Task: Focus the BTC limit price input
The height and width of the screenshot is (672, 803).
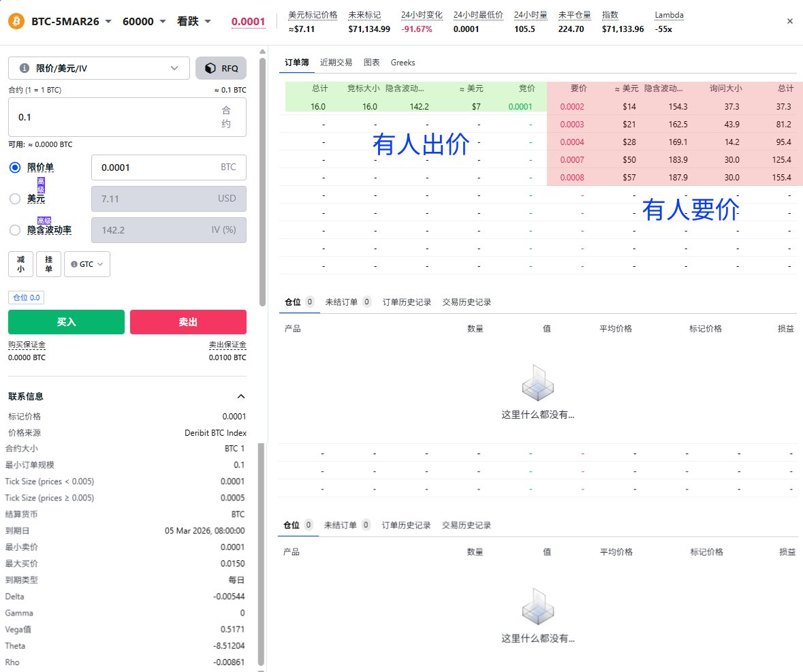Action: coord(168,167)
